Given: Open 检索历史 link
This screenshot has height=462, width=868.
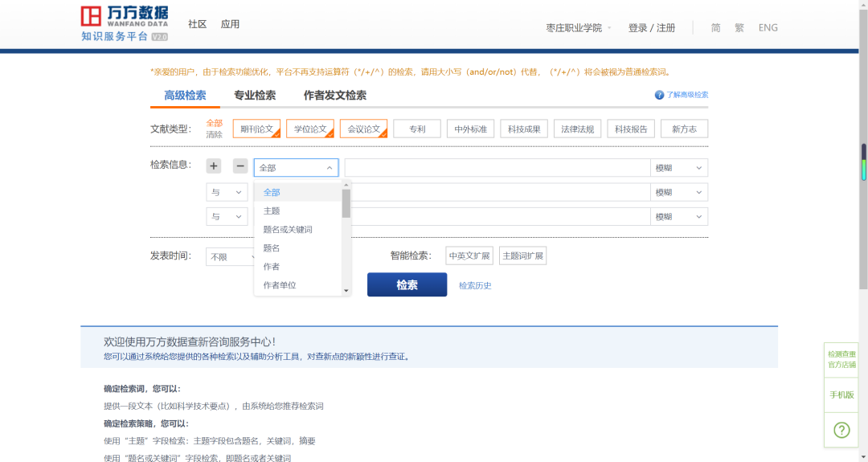Looking at the screenshot, I should click(475, 285).
